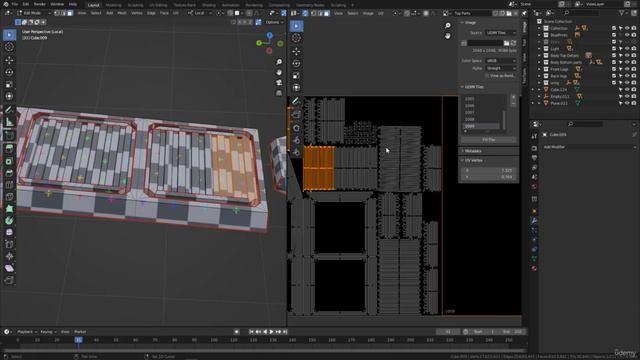Viewport: 640px width, 360px height.
Task: Switch to the Modeling workspace tab
Action: tap(113, 5)
